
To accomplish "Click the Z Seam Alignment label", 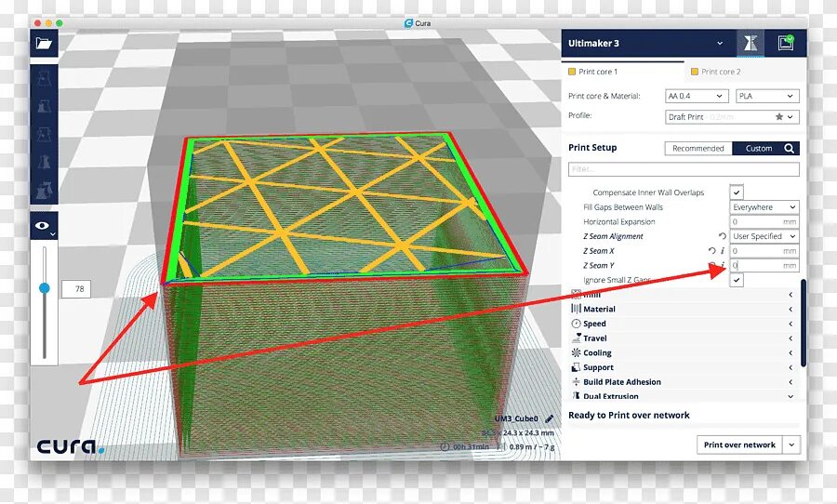I will click(x=613, y=236).
